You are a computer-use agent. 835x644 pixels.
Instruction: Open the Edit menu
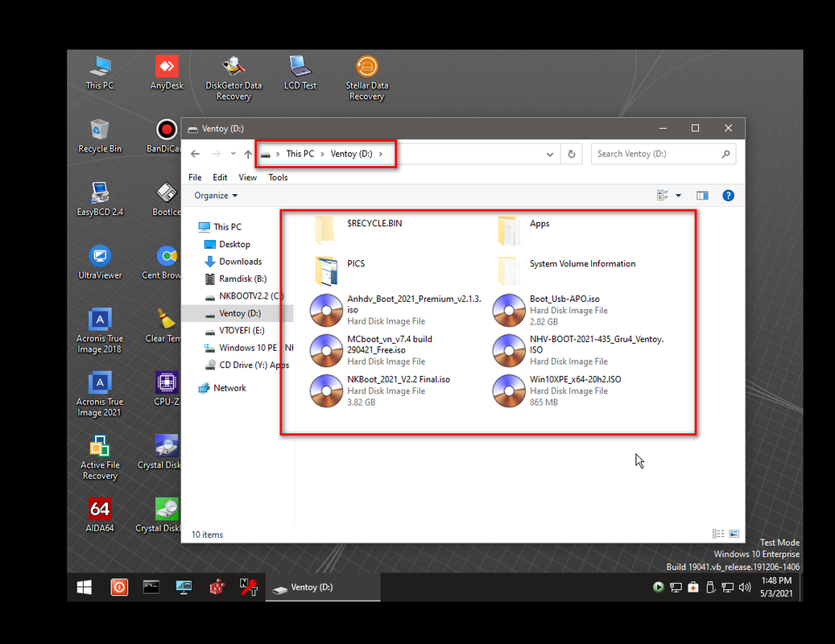coord(220,177)
